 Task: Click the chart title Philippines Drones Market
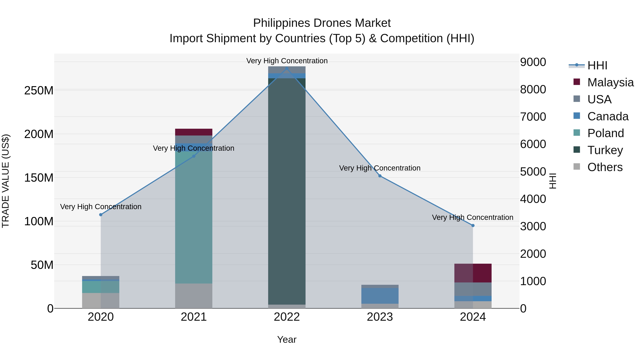(x=322, y=23)
